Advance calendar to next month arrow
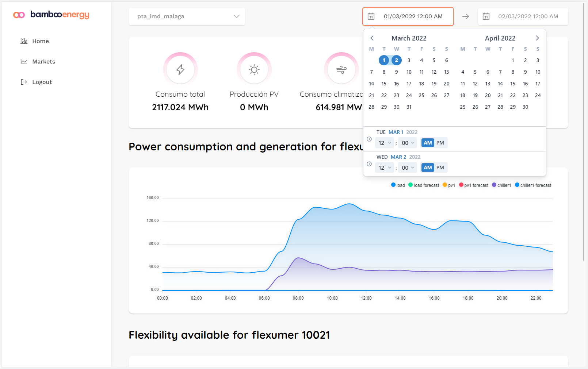Image resolution: width=588 pixels, height=369 pixels. click(x=537, y=38)
